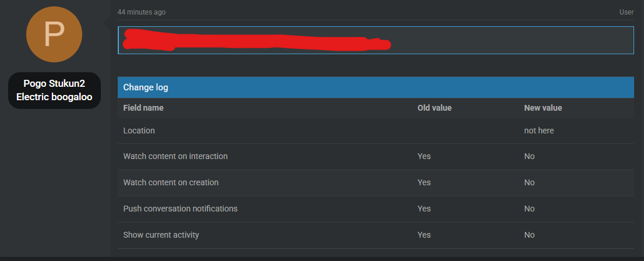The image size is (644, 261).
Task: Select the Show current activity row
Action: coord(376,235)
